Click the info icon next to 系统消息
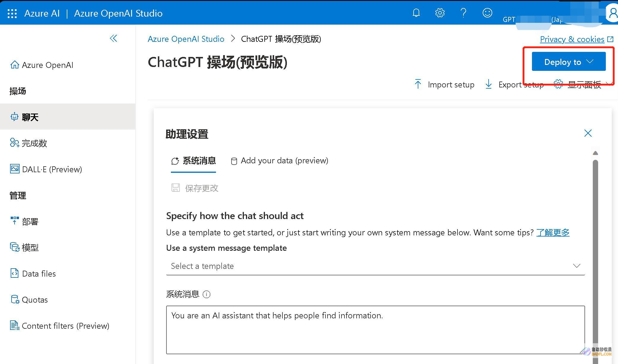618x364 pixels. [206, 294]
